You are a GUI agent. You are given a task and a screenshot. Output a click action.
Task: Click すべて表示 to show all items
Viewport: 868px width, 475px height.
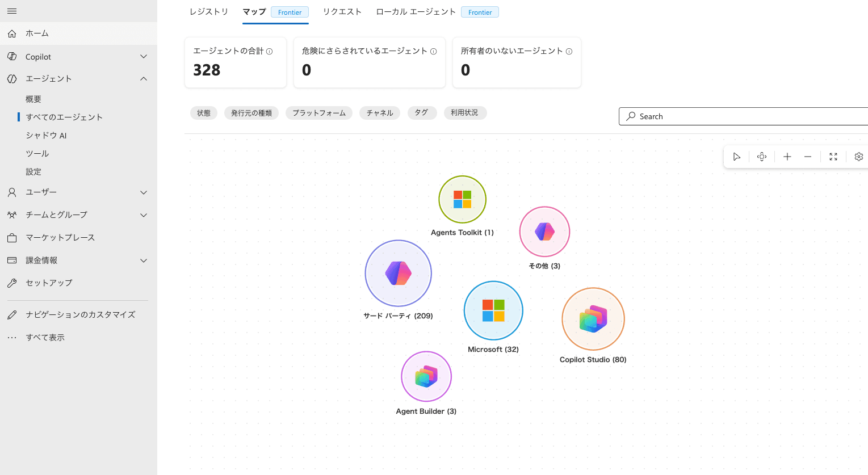(x=45, y=338)
